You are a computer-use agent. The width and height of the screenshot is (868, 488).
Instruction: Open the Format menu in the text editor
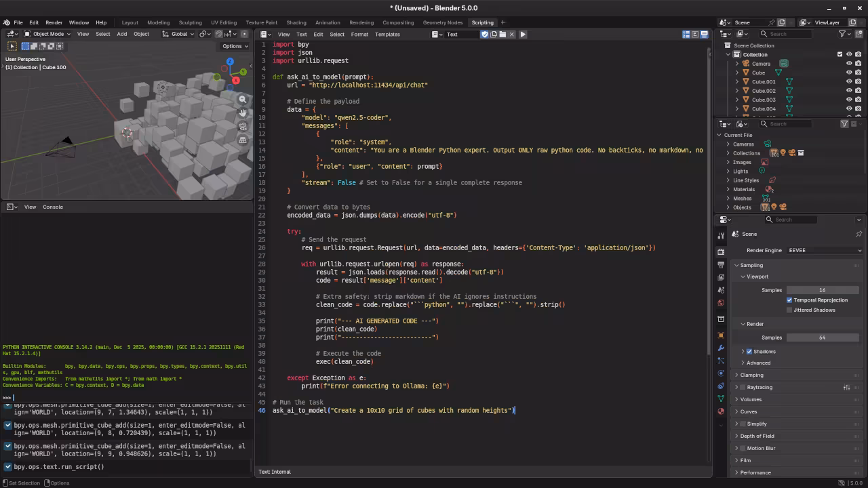359,34
